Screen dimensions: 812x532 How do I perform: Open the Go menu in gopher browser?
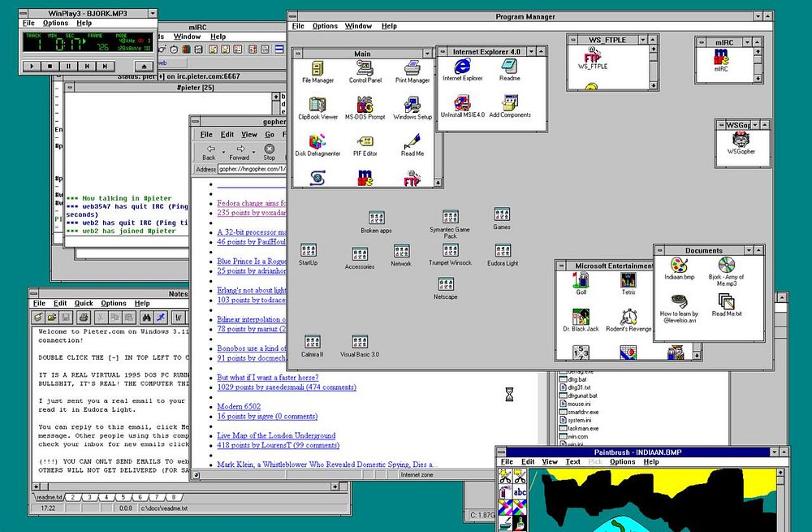tap(270, 134)
